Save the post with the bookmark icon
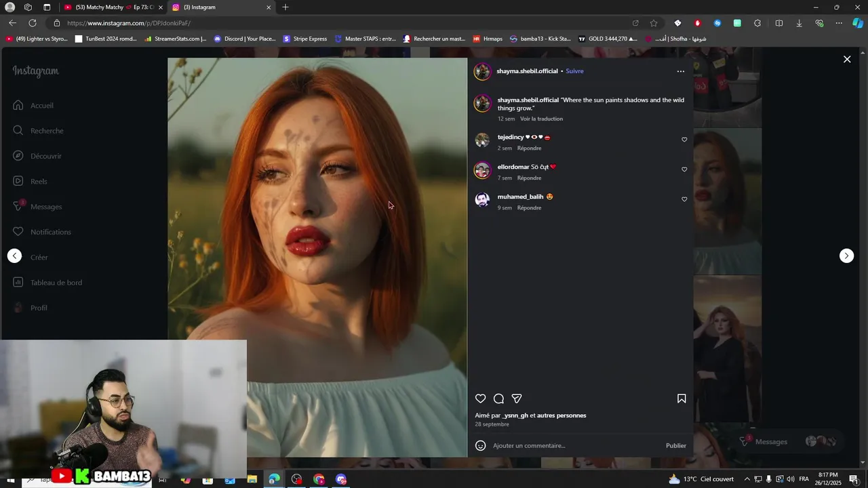The image size is (868, 488). pos(682,399)
